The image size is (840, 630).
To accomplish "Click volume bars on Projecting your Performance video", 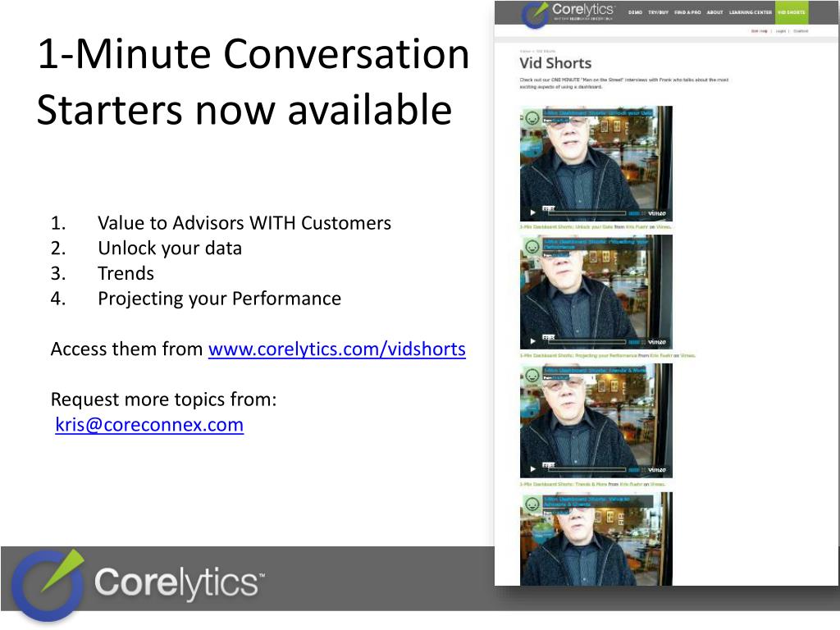I will tap(636, 342).
